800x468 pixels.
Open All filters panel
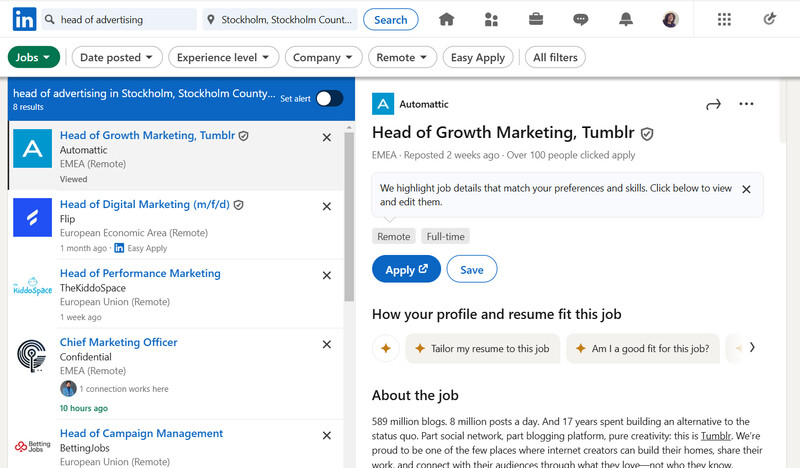click(555, 57)
